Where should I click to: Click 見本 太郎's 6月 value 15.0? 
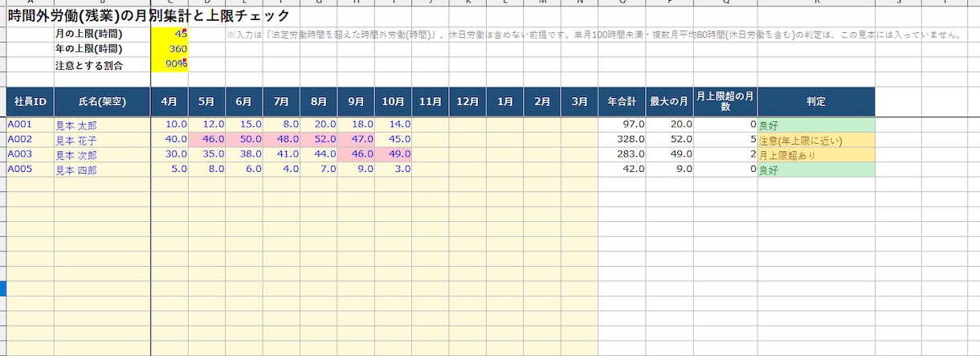244,125
